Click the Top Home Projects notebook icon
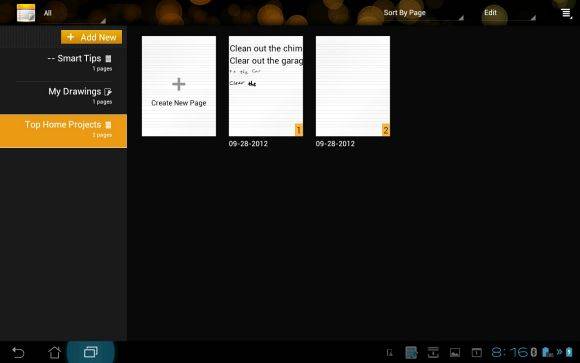580x363 pixels. [x=108, y=125]
